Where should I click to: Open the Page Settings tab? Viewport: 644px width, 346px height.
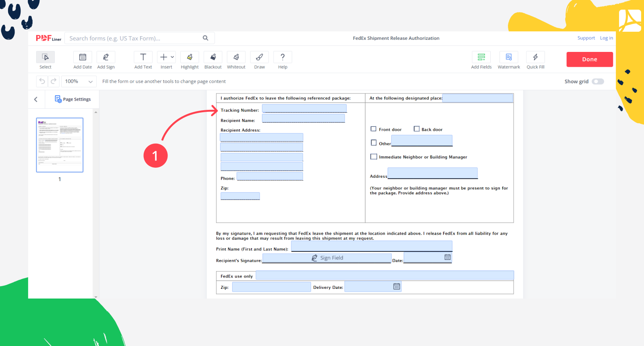pos(73,99)
